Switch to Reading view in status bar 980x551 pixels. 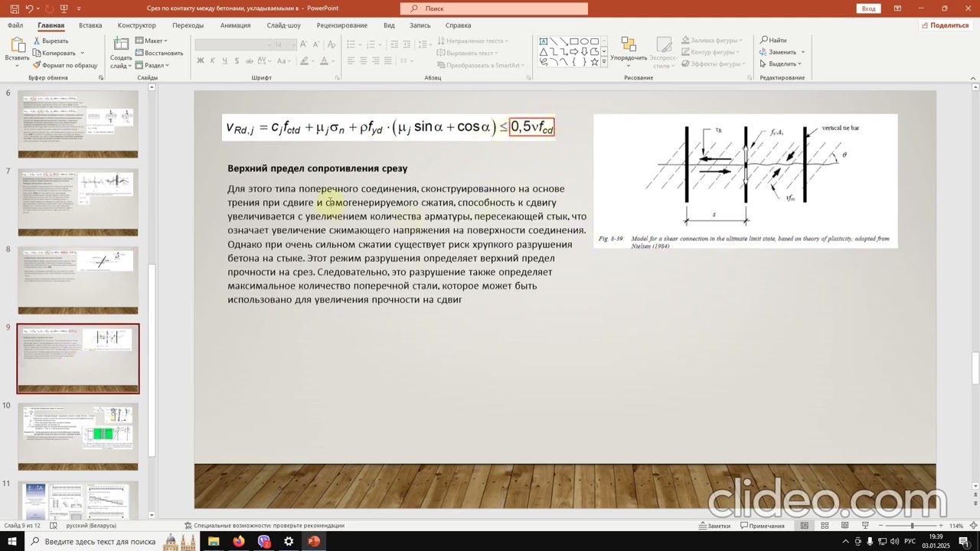click(844, 526)
